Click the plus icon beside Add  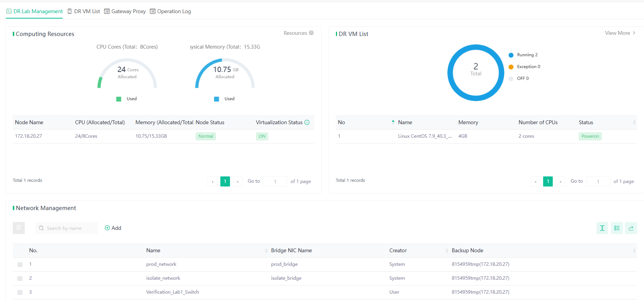tap(107, 228)
